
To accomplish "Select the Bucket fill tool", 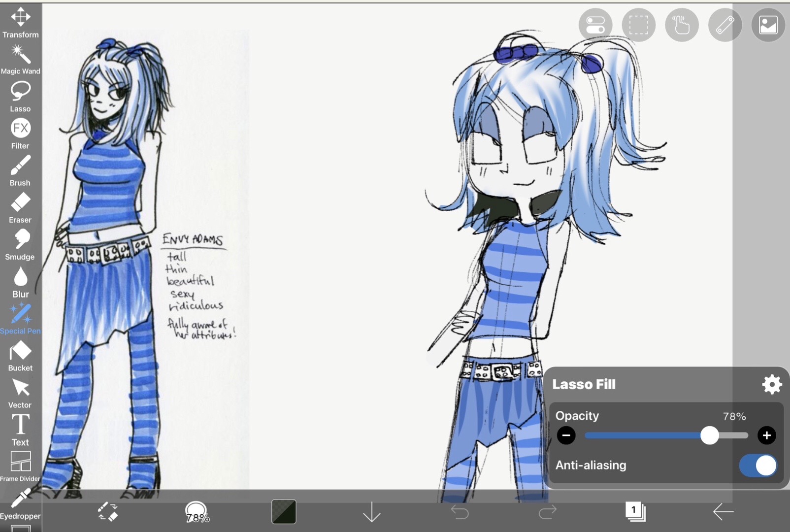I will [x=20, y=356].
